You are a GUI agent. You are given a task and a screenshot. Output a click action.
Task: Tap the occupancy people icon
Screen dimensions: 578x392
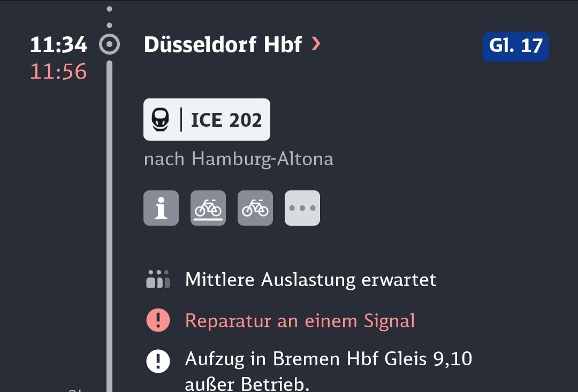tap(158, 280)
